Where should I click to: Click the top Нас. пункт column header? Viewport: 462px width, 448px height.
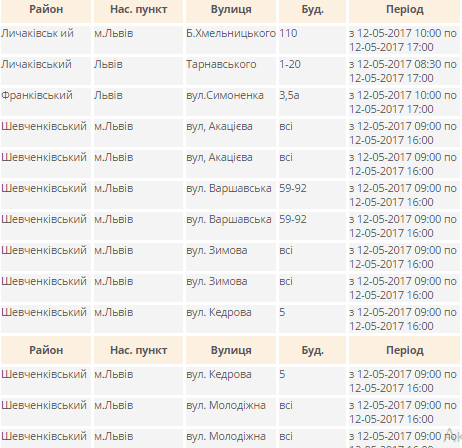[138, 11]
